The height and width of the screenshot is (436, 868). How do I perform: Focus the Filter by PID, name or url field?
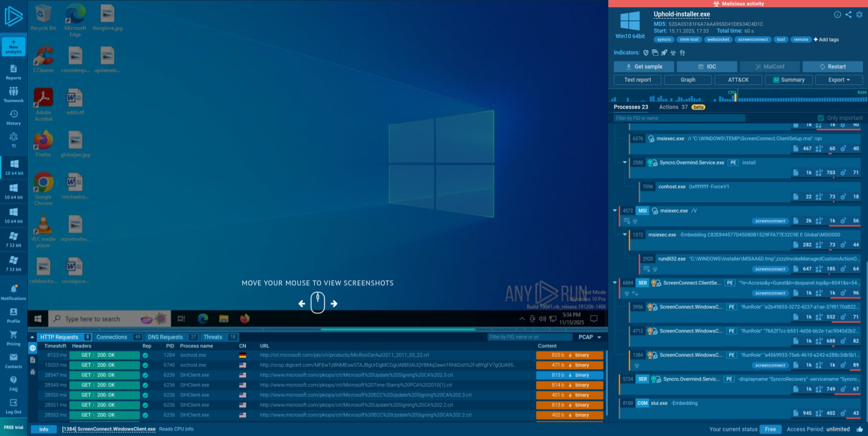[x=530, y=337]
